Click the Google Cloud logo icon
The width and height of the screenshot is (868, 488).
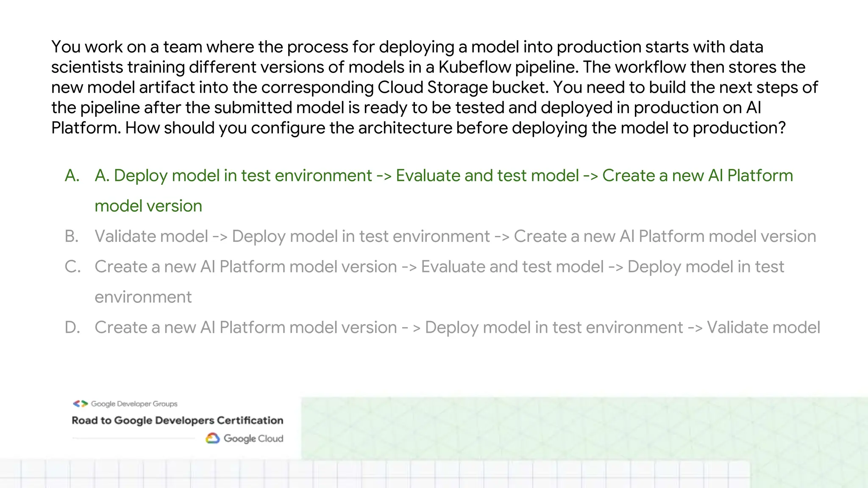click(213, 438)
